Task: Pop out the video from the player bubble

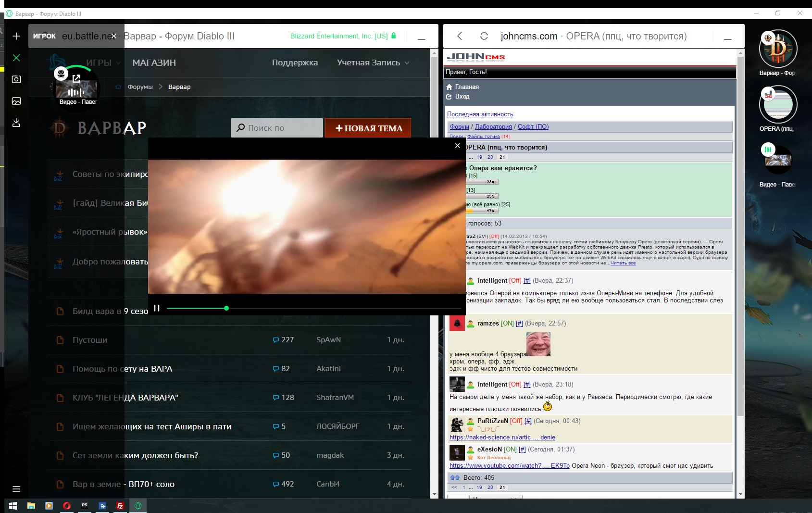Action: pos(76,78)
